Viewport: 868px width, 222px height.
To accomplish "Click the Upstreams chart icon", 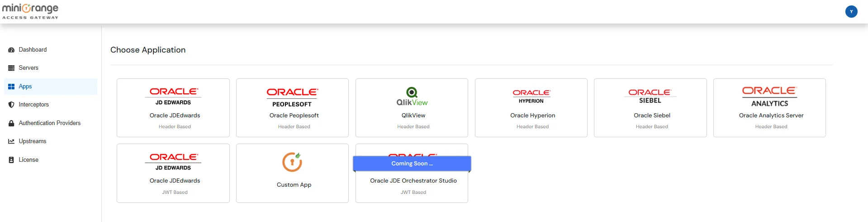I will click(11, 141).
